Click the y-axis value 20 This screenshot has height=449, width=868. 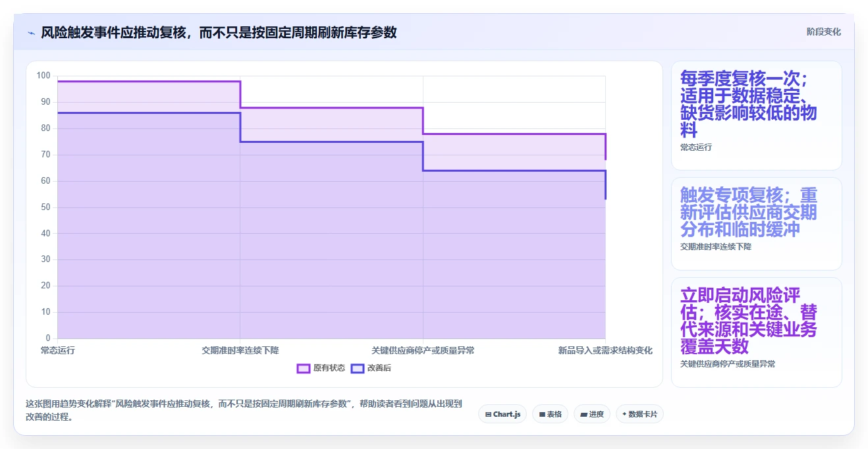(45, 286)
